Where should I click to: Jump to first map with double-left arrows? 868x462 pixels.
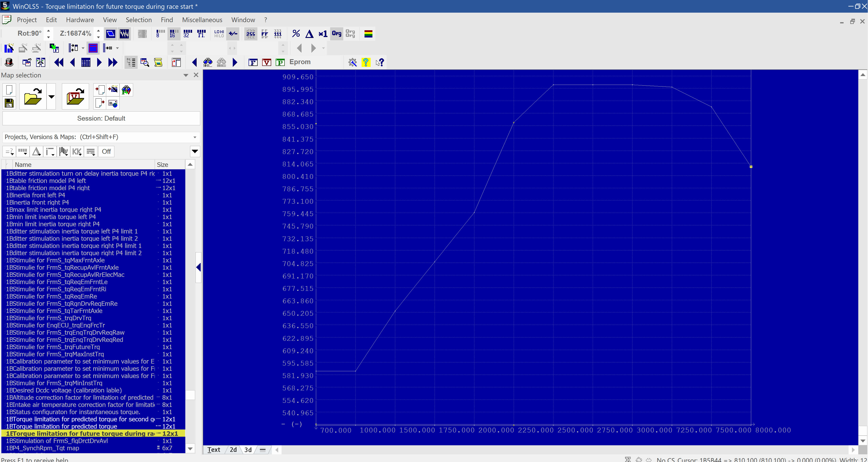tap(59, 62)
